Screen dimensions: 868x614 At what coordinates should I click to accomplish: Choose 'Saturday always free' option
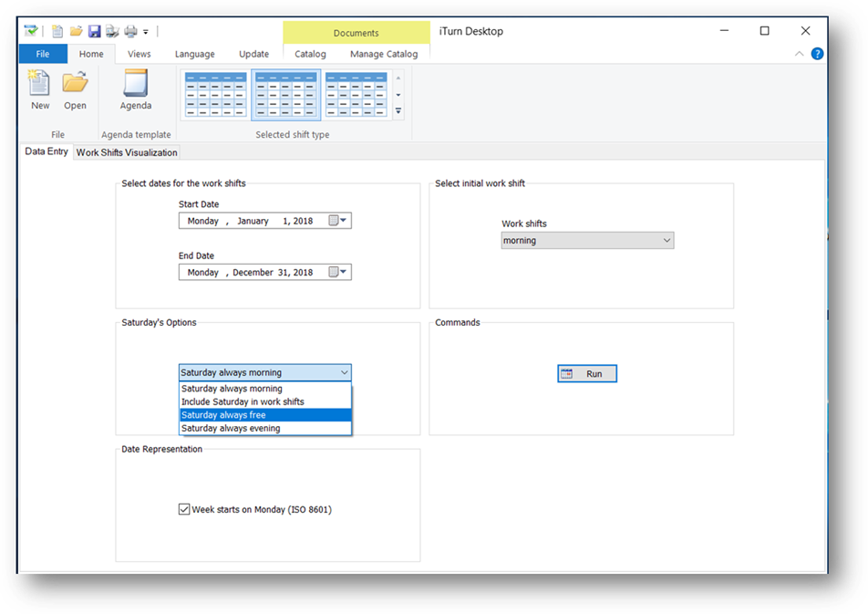tap(265, 415)
